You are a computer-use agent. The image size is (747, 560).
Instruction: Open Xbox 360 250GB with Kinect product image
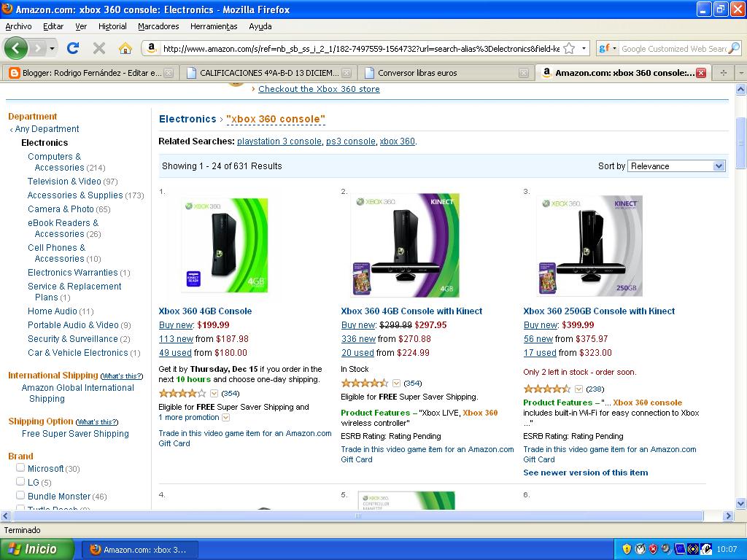pyautogui.click(x=589, y=246)
